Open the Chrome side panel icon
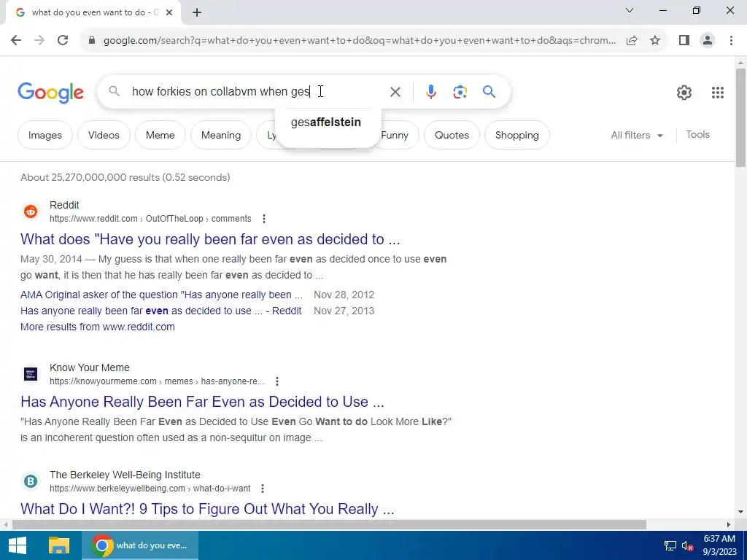 coord(684,41)
